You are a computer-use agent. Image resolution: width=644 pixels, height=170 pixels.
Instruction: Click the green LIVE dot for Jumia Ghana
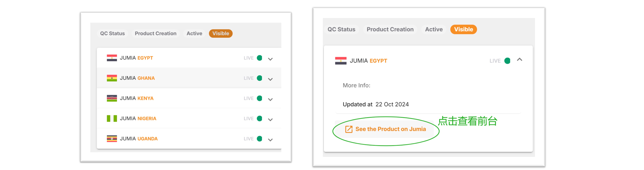pyautogui.click(x=260, y=78)
